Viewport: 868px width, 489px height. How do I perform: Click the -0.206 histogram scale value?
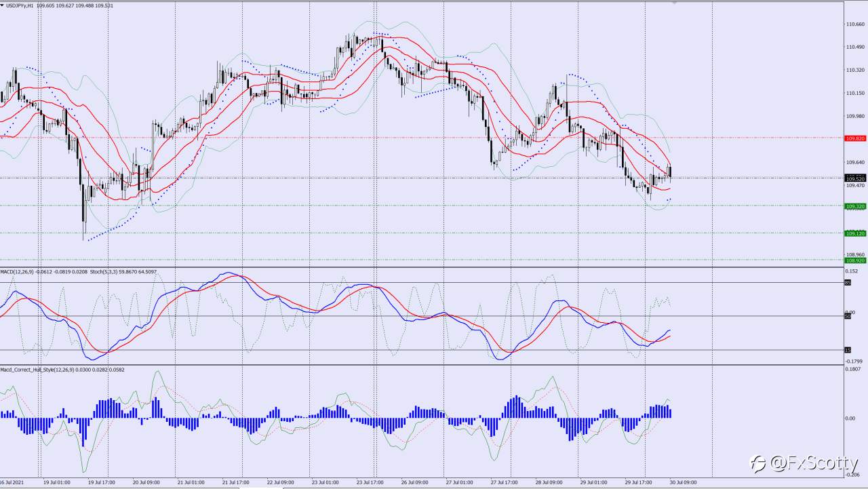coord(853,475)
